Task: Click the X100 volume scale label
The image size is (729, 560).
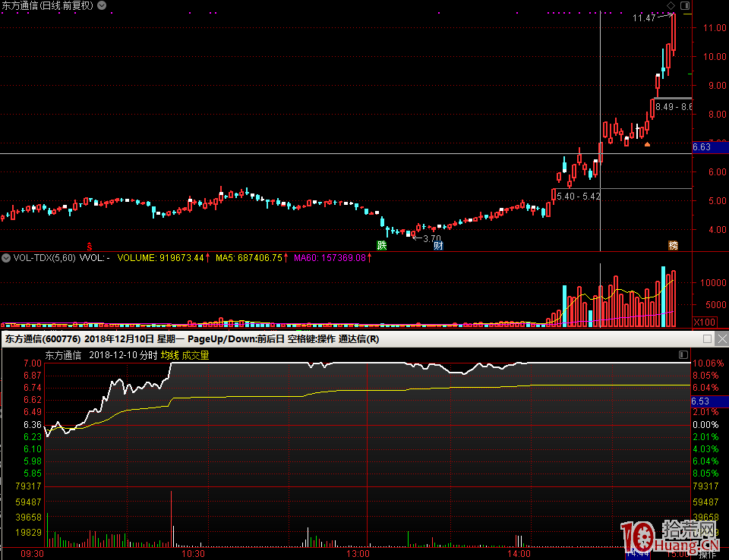Action: coord(705,322)
